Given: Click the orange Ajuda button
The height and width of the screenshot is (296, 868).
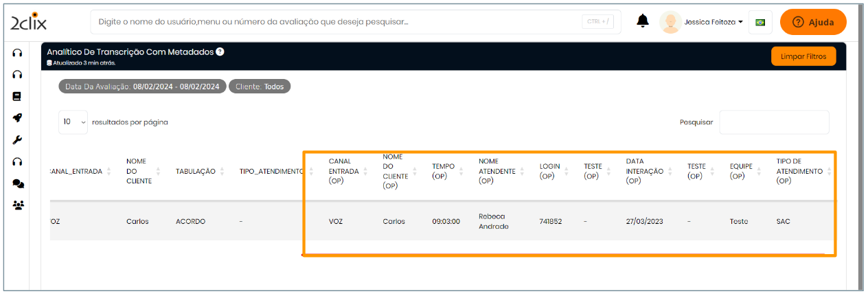Looking at the screenshot, I should tap(813, 22).
